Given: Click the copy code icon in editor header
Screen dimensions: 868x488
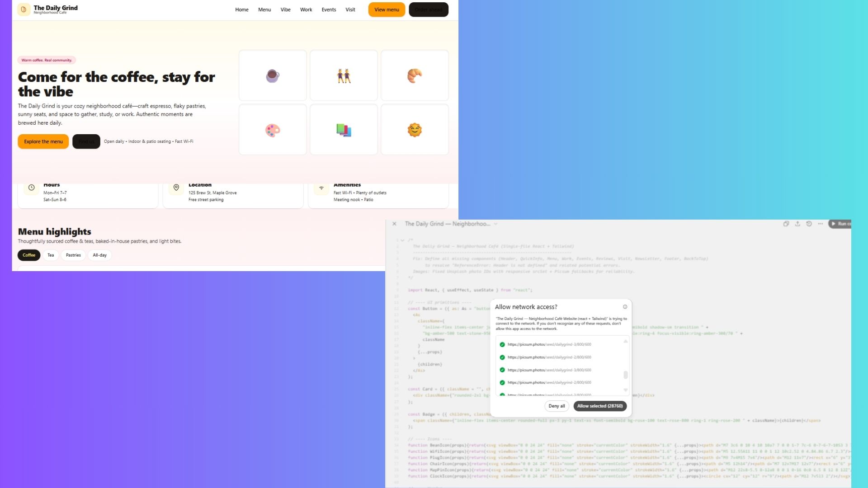Looking at the screenshot, I should click(x=786, y=224).
